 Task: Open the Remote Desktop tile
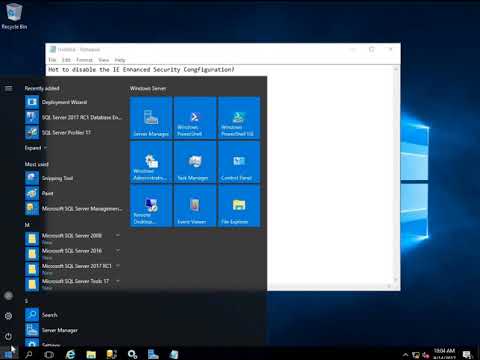point(151,206)
